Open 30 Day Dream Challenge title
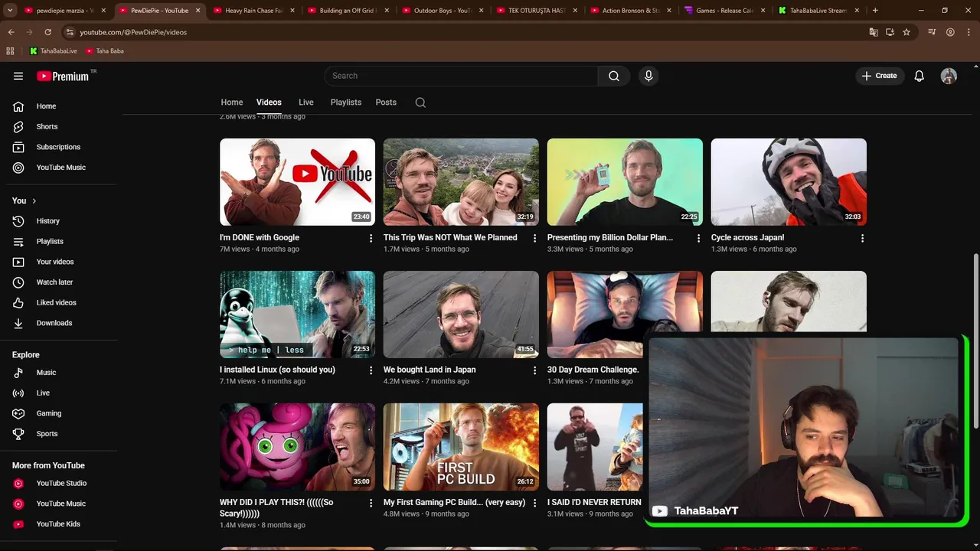This screenshot has height=551, width=980. 593,370
